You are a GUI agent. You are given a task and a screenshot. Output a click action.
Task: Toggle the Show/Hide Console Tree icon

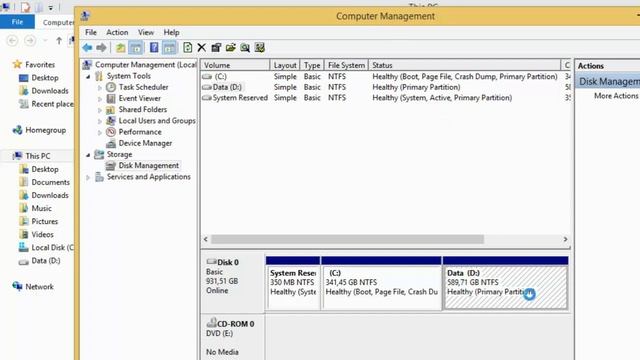coord(136,48)
